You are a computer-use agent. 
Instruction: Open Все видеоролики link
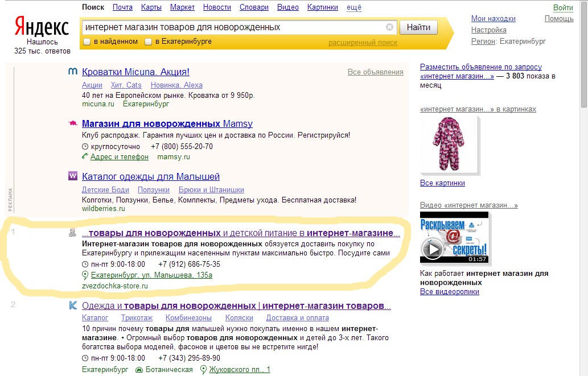pyautogui.click(x=450, y=292)
